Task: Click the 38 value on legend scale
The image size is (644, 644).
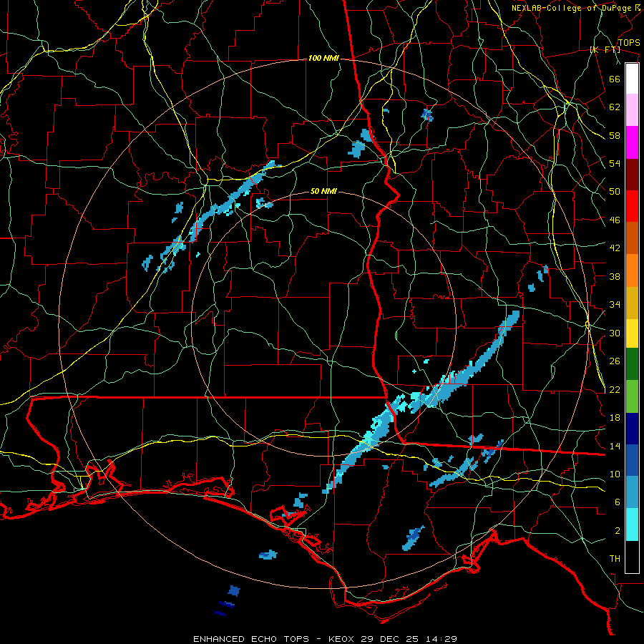Action: [x=615, y=276]
